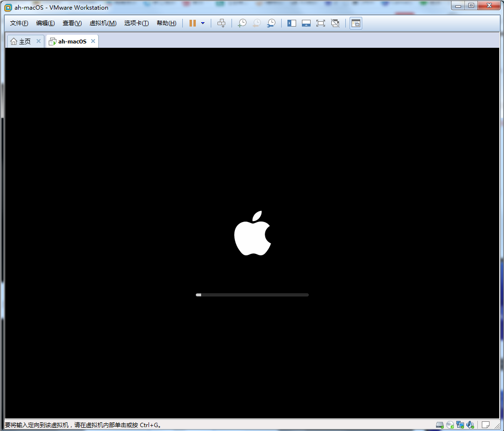Toggle the console view button
Screen dimensions: 504x431
pyautogui.click(x=356, y=23)
